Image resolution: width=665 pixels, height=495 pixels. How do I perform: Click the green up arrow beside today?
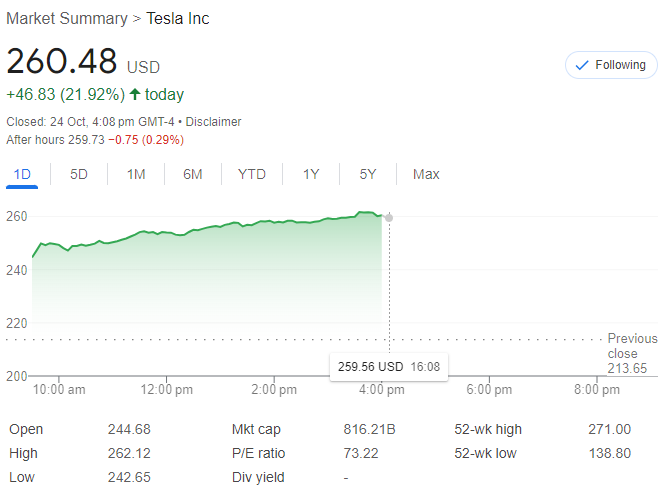pyautogui.click(x=135, y=94)
